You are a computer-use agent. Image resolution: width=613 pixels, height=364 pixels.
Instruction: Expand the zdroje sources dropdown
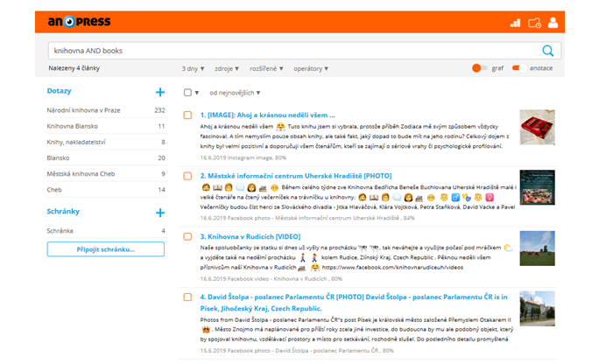227,67
